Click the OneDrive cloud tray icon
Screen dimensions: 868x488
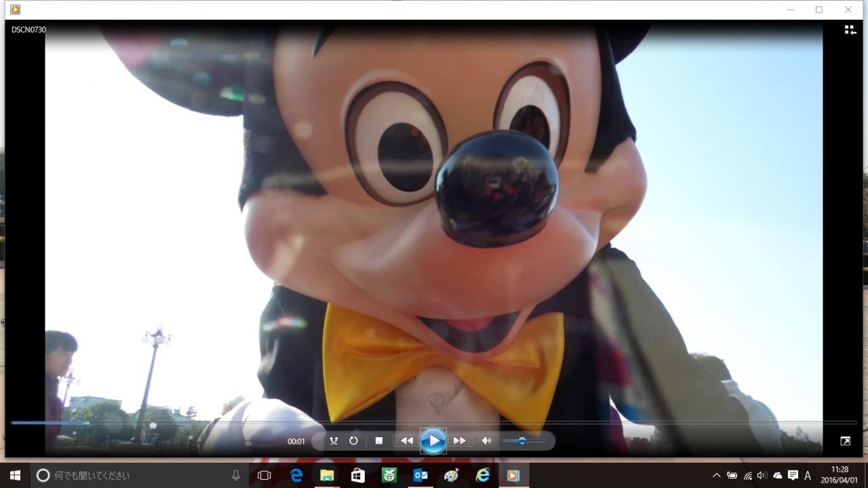(777, 476)
